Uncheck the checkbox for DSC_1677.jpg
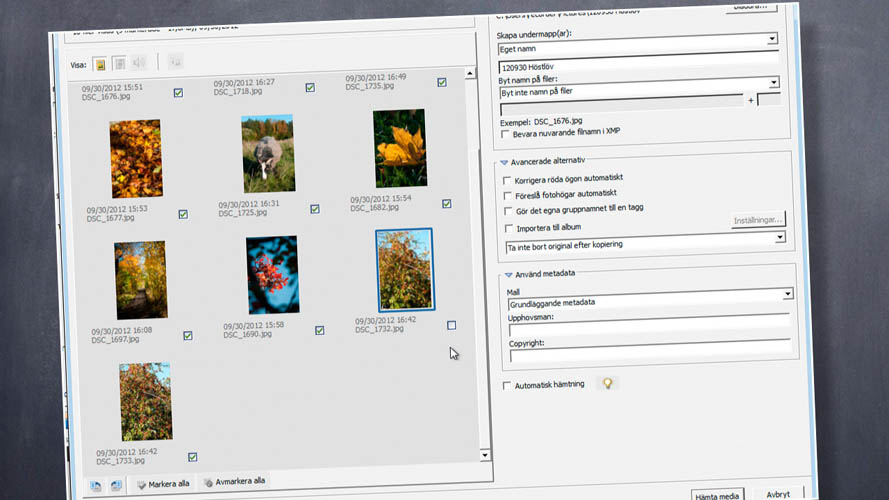 (183, 214)
